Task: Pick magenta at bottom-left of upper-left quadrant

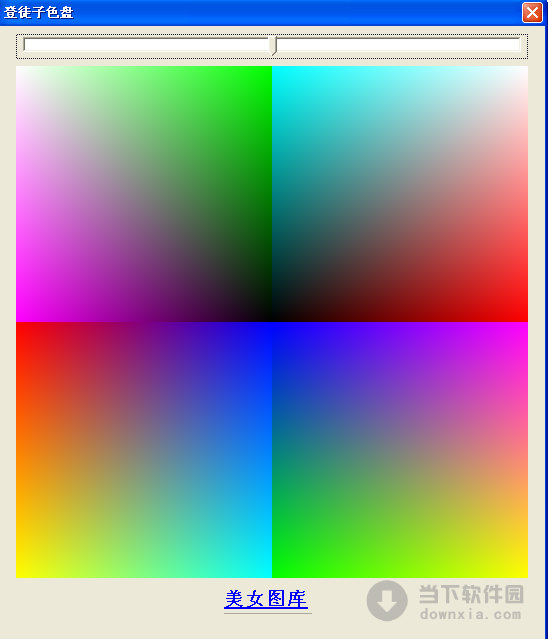Action: click(x=19, y=319)
